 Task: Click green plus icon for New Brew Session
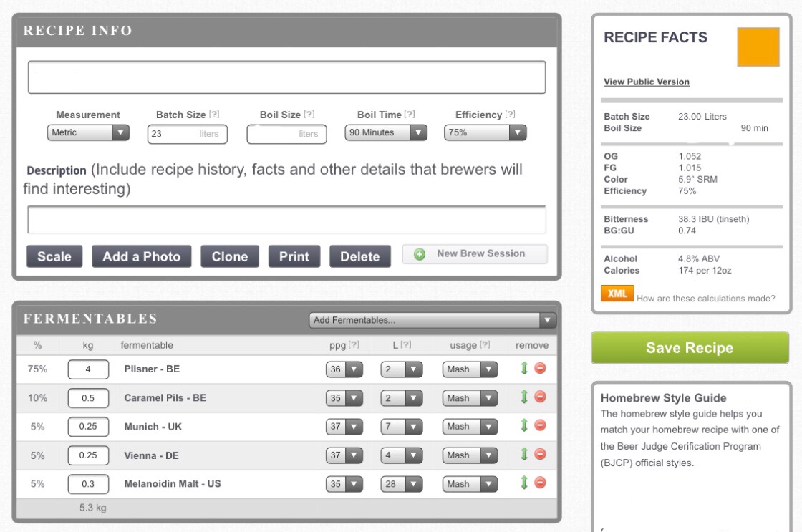(x=420, y=254)
